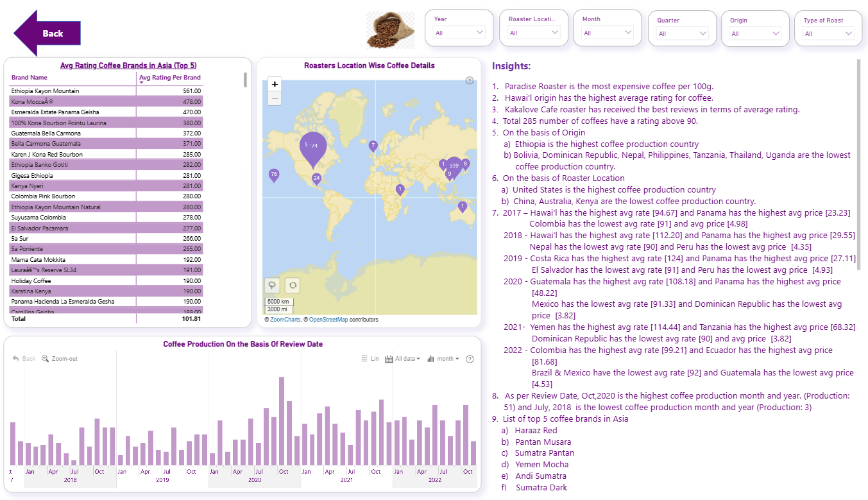
Task: Open the OpenStreetMap link
Action: [x=328, y=320]
